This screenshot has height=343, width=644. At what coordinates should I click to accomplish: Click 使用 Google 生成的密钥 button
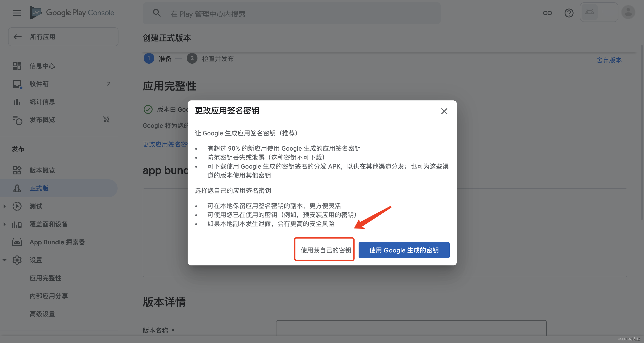click(404, 250)
